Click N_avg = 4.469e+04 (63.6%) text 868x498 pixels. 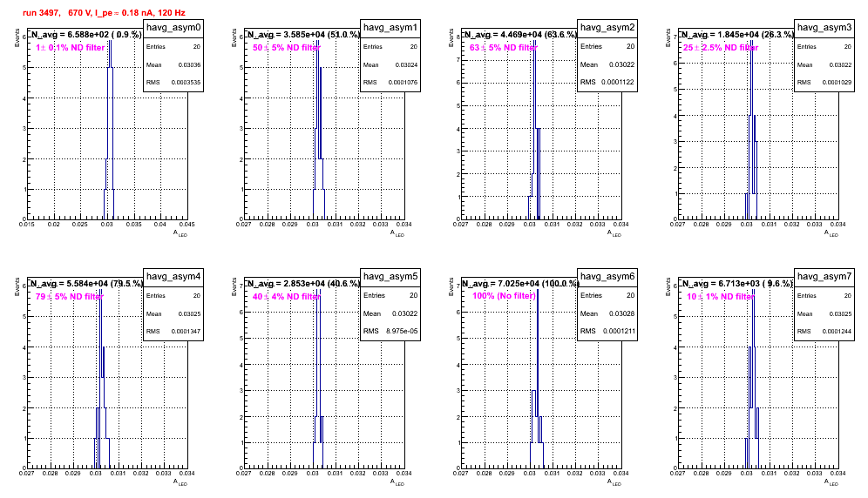(520, 34)
